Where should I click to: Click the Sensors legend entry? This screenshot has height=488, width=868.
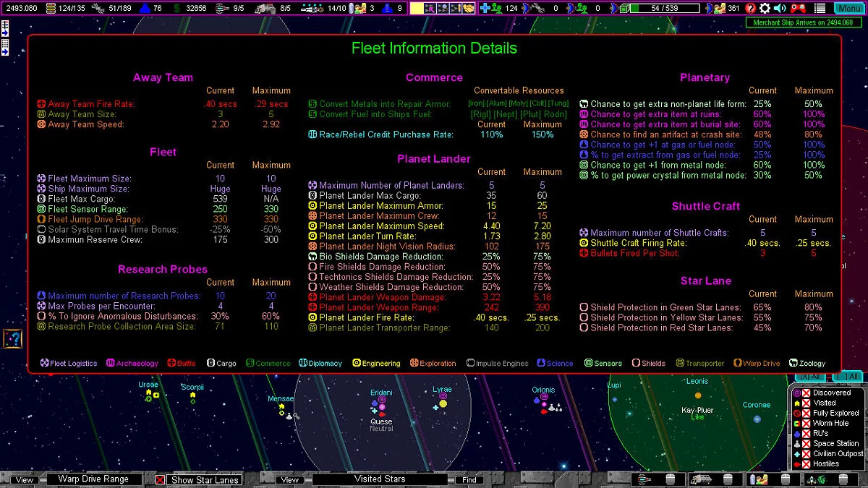603,364
